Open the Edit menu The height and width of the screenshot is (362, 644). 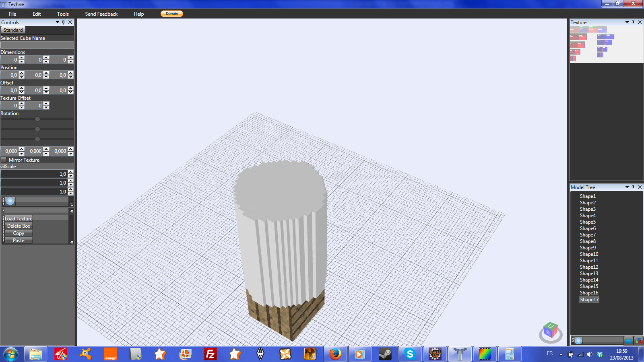(x=37, y=14)
